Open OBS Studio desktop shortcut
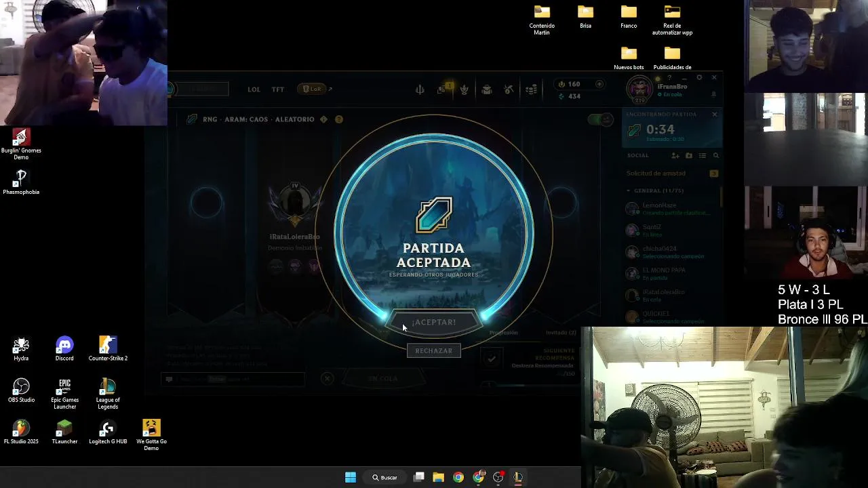Image resolution: width=868 pixels, height=488 pixels. (x=21, y=390)
